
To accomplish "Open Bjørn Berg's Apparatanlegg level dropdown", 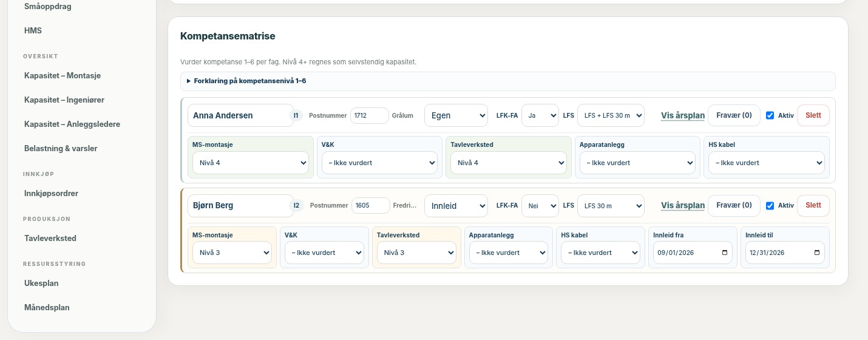I will coord(509,253).
